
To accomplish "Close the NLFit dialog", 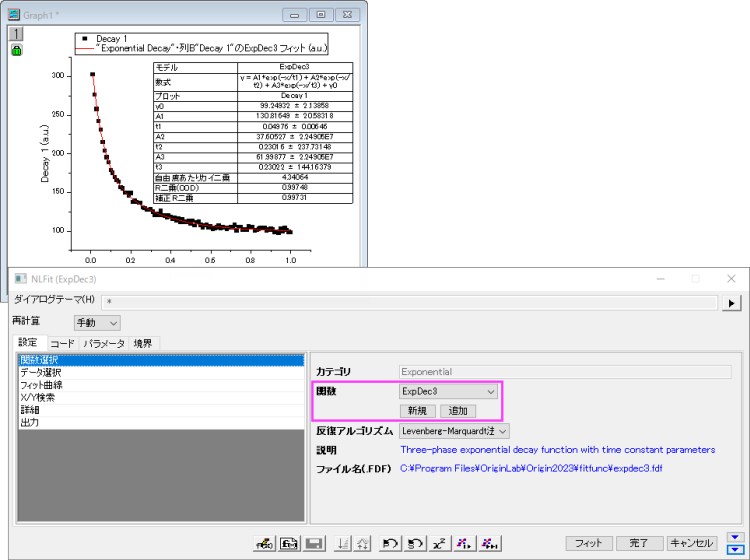I will (x=731, y=279).
